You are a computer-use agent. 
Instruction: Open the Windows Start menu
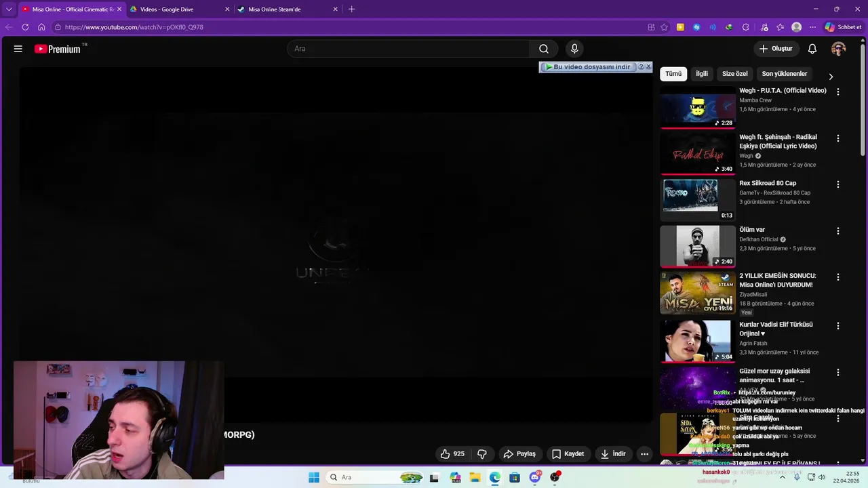pos(314,477)
